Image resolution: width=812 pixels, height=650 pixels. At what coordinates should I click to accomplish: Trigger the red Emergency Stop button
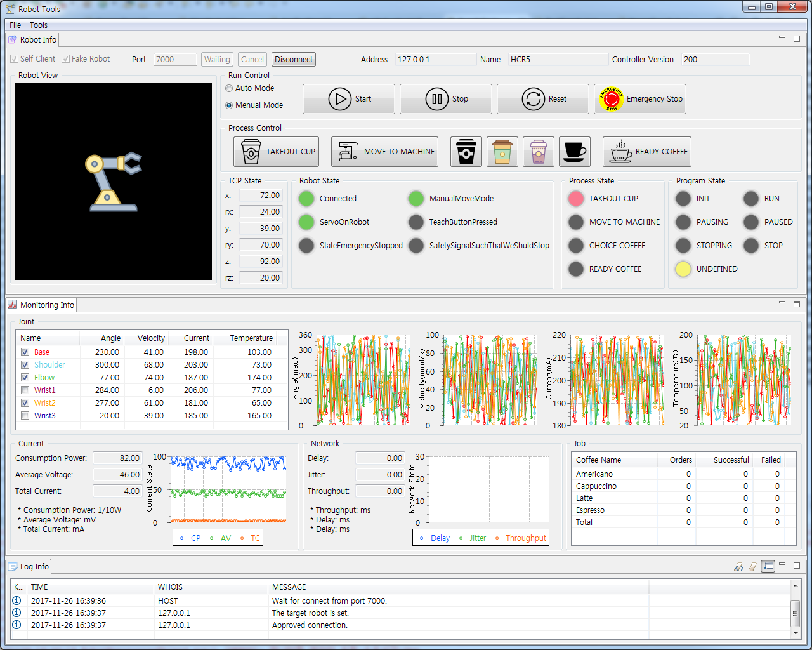pyautogui.click(x=639, y=99)
